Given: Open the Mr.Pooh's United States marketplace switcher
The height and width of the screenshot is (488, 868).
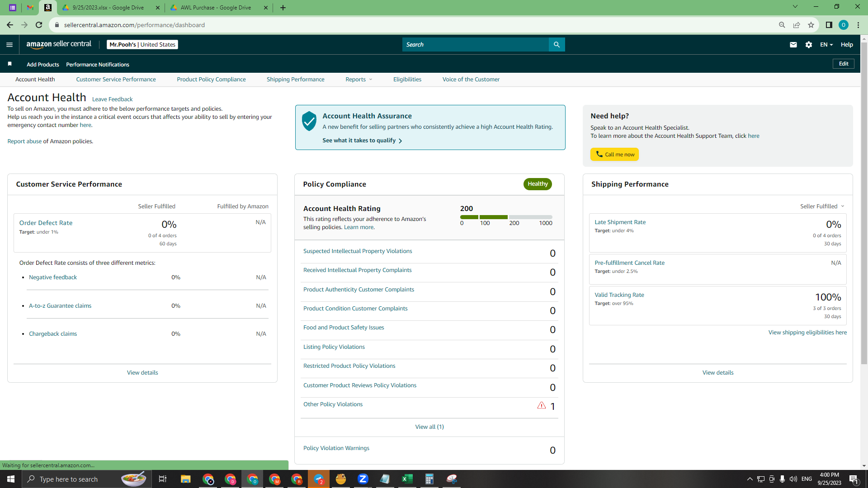Looking at the screenshot, I should pyautogui.click(x=142, y=45).
